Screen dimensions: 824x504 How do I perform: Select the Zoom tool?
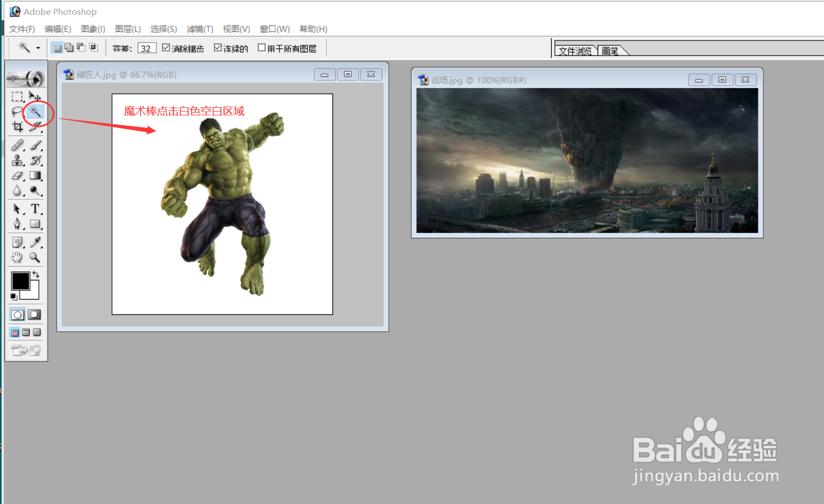(x=35, y=257)
